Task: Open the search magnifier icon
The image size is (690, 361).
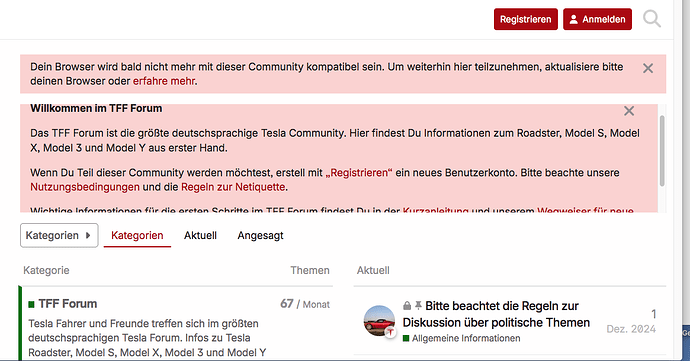Action: point(652,19)
